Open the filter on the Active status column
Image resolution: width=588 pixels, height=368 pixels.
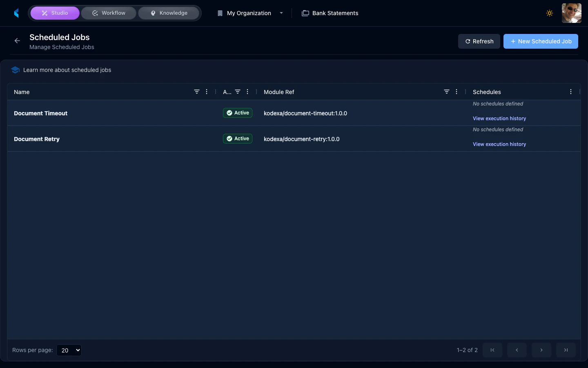238,92
